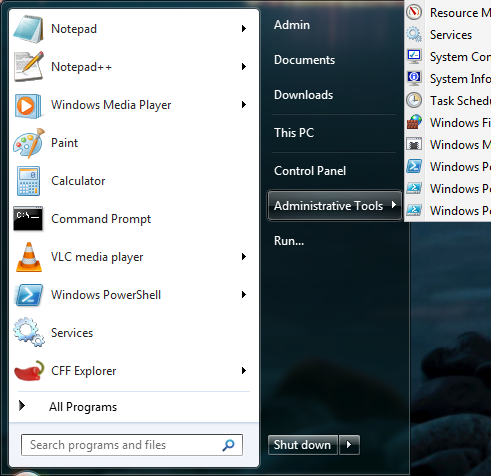Click the Resource Monitor gauge icon
This screenshot has width=491, height=476.
pos(414,12)
